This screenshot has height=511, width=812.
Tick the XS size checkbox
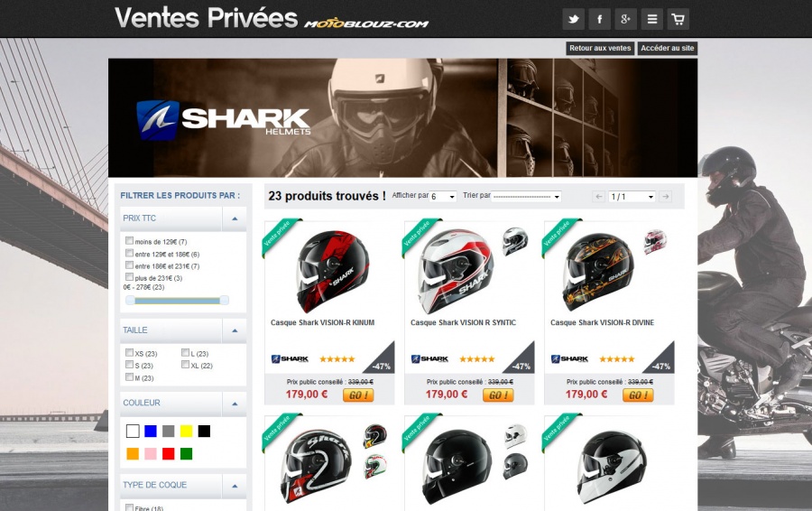tap(129, 352)
